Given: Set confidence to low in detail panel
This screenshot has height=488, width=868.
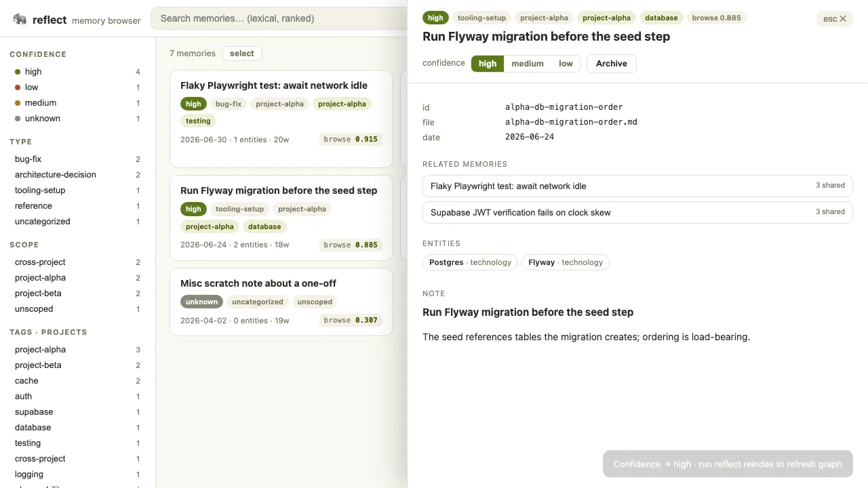Looking at the screenshot, I should coord(566,64).
